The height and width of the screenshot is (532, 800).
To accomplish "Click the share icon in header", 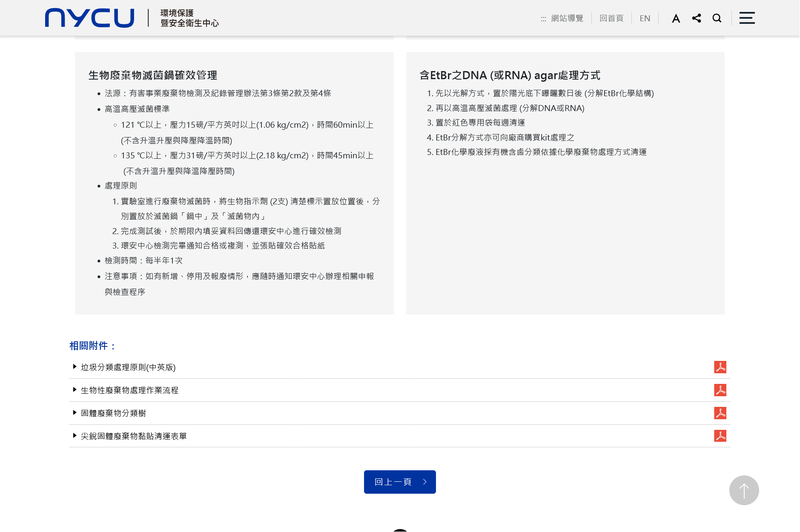I will coord(697,18).
